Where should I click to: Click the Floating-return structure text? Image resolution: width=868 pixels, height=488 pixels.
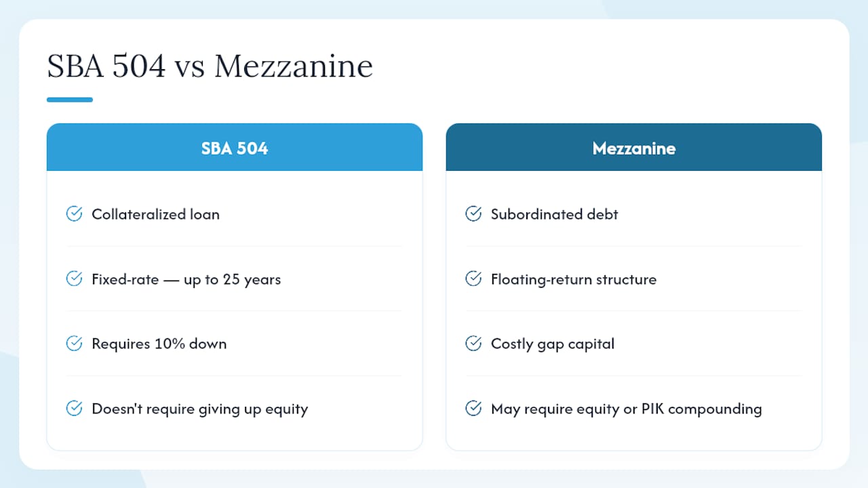(574, 279)
